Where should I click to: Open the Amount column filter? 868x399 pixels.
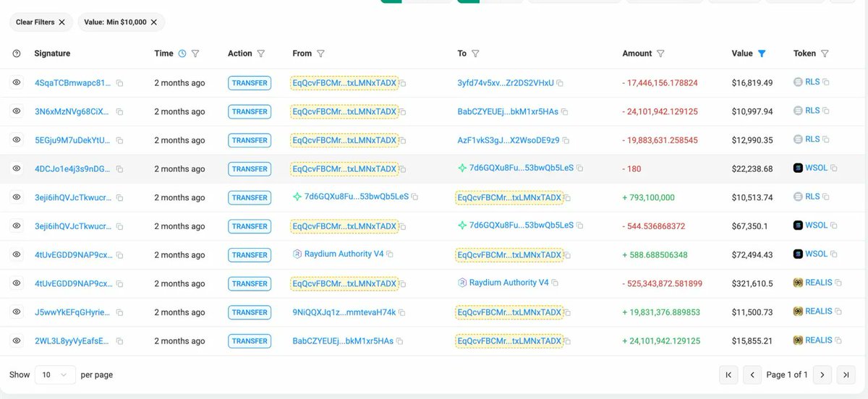(660, 53)
